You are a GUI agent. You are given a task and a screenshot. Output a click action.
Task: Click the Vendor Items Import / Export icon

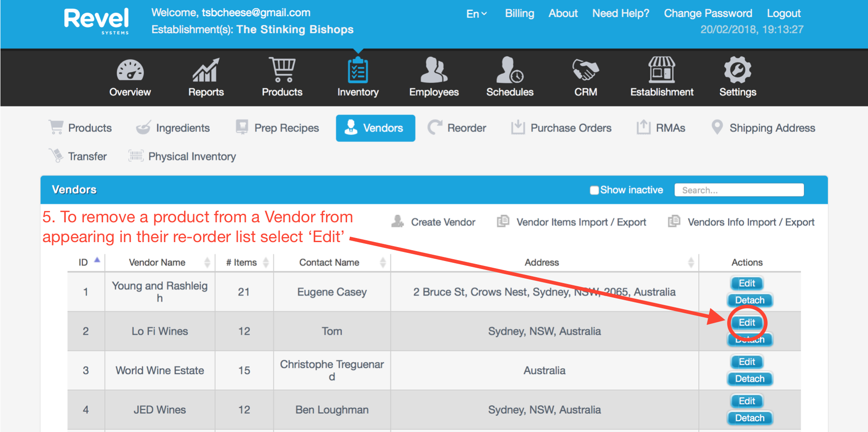(503, 221)
